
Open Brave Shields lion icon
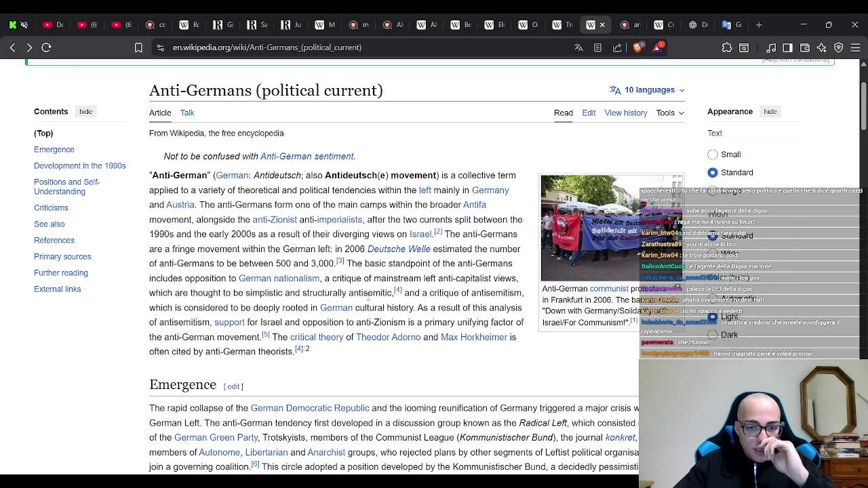[x=637, y=47]
